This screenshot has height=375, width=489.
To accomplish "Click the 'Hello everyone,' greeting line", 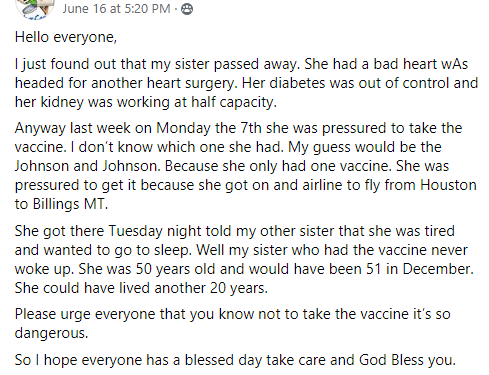I will coord(66,37).
